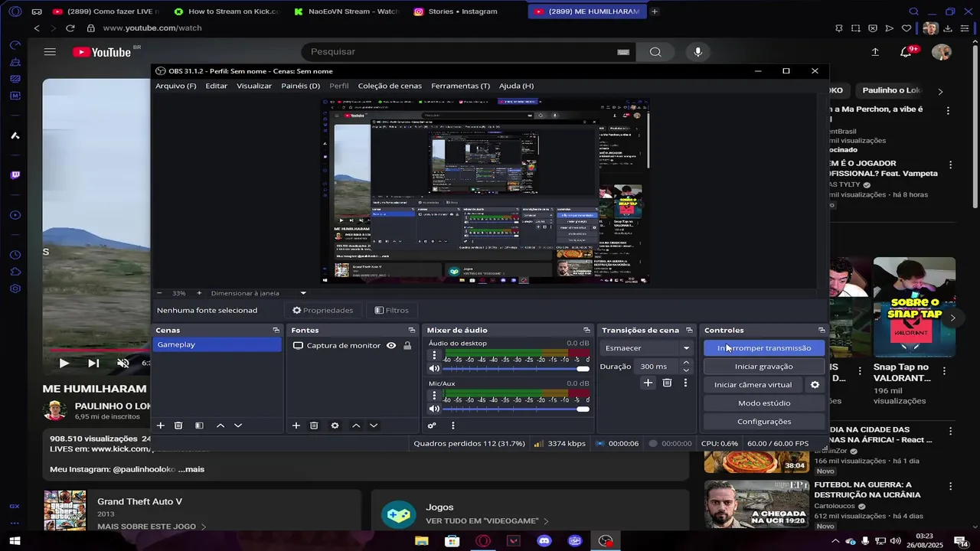The image size is (980, 551).
Task: Move source up in Fontes panel
Action: tap(356, 425)
